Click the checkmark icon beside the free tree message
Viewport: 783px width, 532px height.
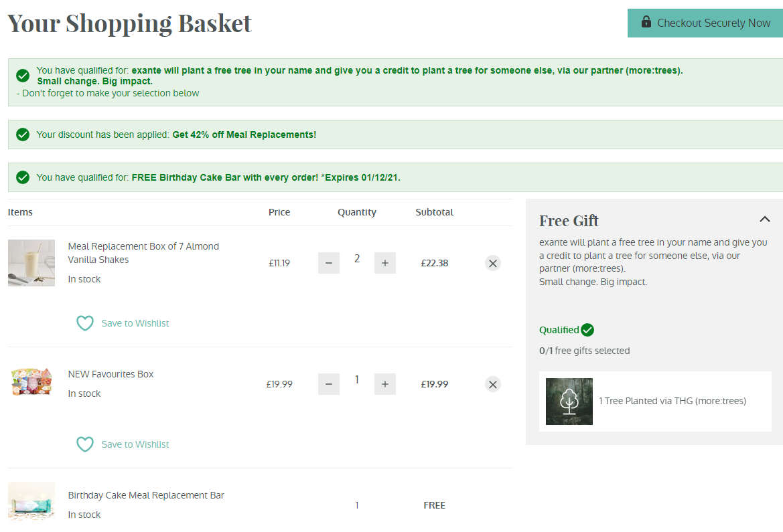click(x=23, y=76)
